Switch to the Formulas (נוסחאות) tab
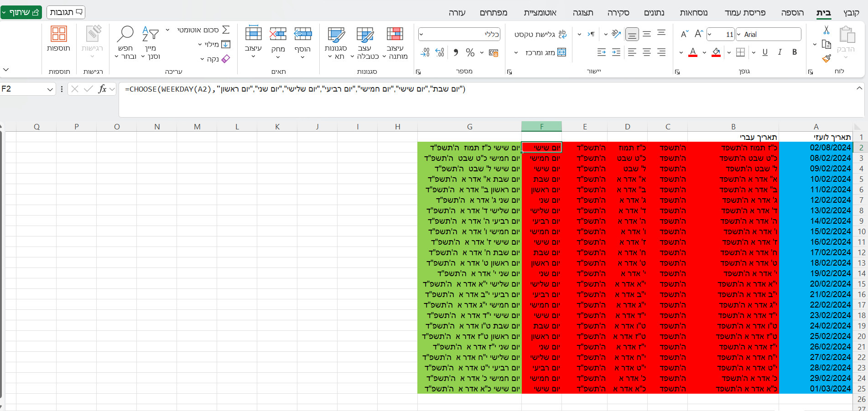Image resolution: width=868 pixels, height=411 pixels. tap(694, 13)
